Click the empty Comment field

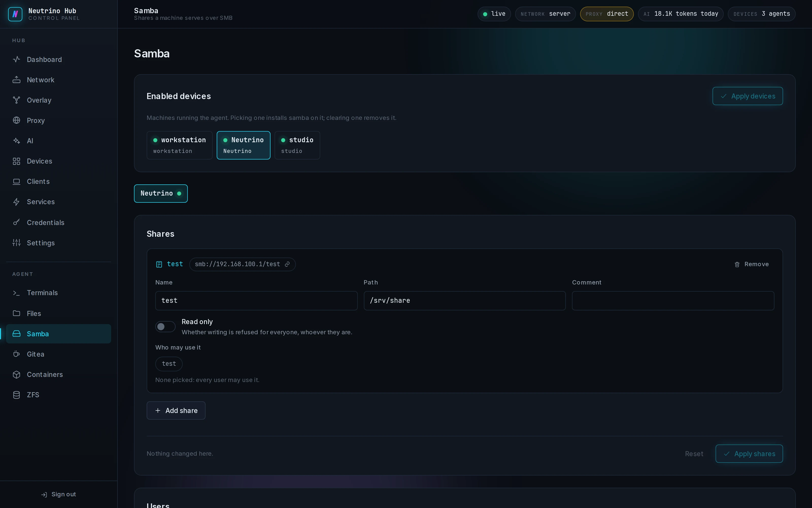[673, 301]
